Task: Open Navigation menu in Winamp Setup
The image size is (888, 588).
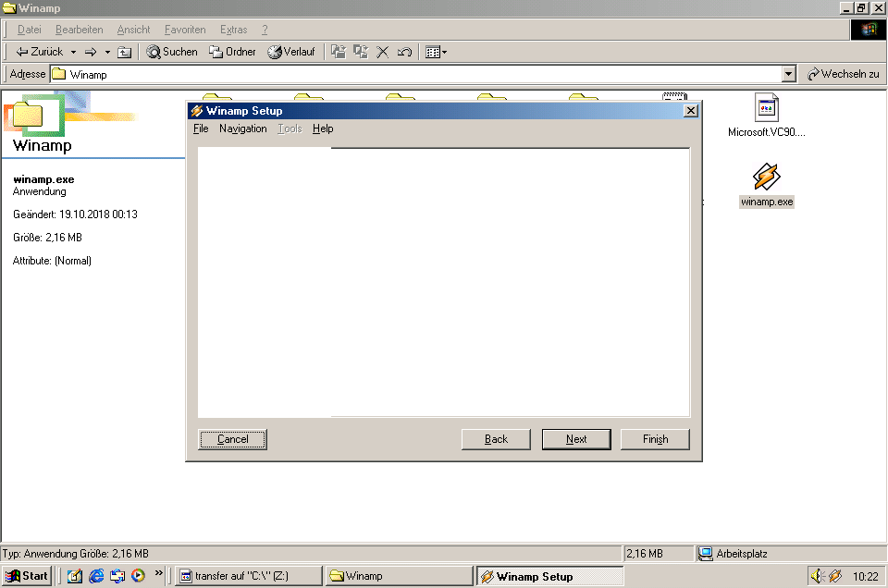Action: coord(243,129)
